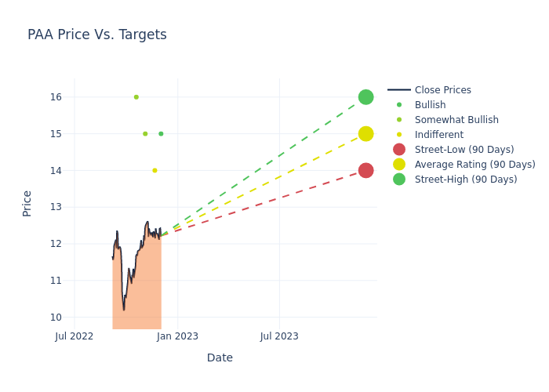Select the Somewhat Bullish dot at price 16
This screenshot has height=392, width=549.
tap(136, 97)
